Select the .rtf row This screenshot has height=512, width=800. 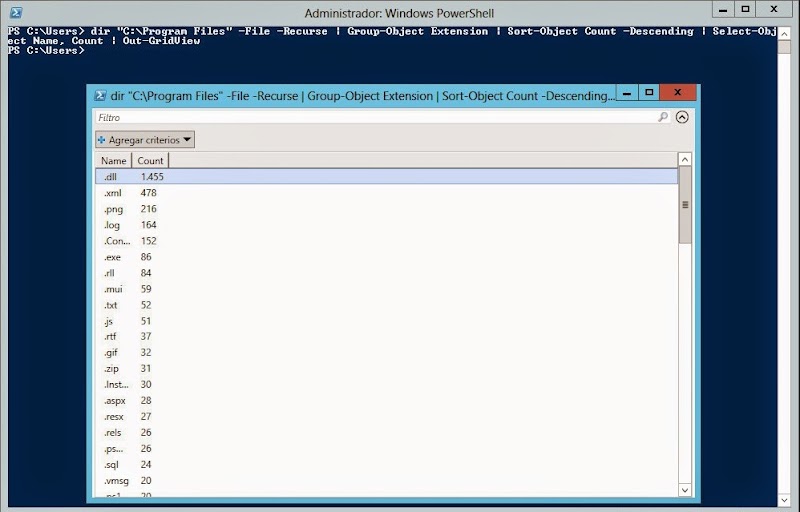click(x=386, y=336)
